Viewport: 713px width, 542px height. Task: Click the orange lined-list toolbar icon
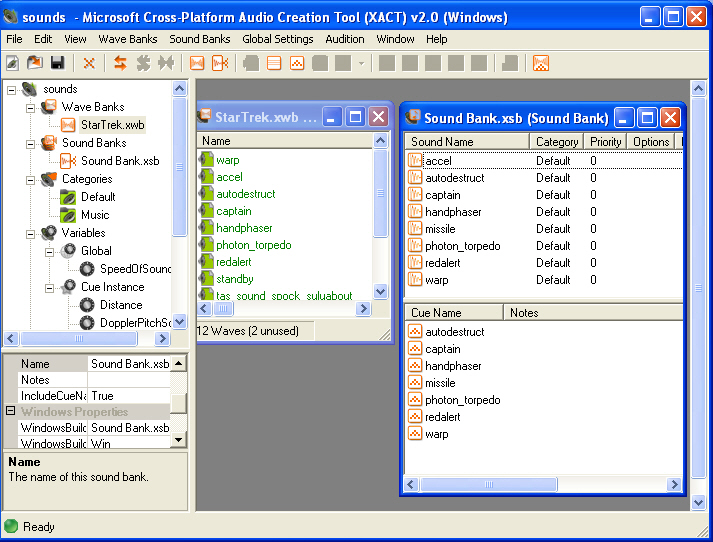pos(274,63)
